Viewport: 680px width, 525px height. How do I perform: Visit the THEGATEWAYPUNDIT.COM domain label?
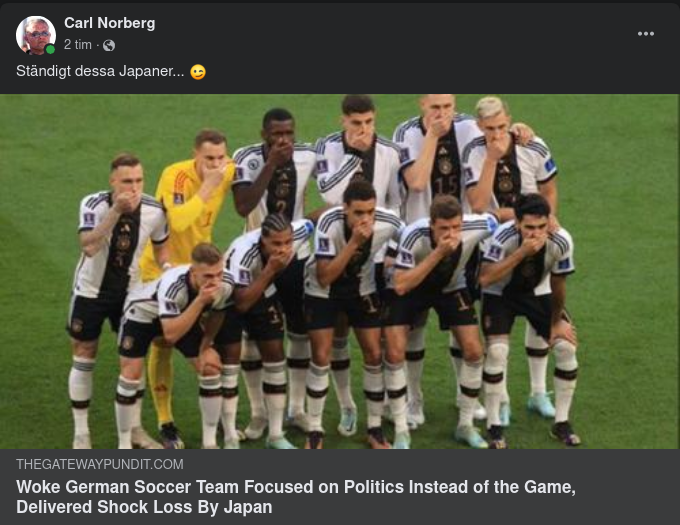pos(100,464)
